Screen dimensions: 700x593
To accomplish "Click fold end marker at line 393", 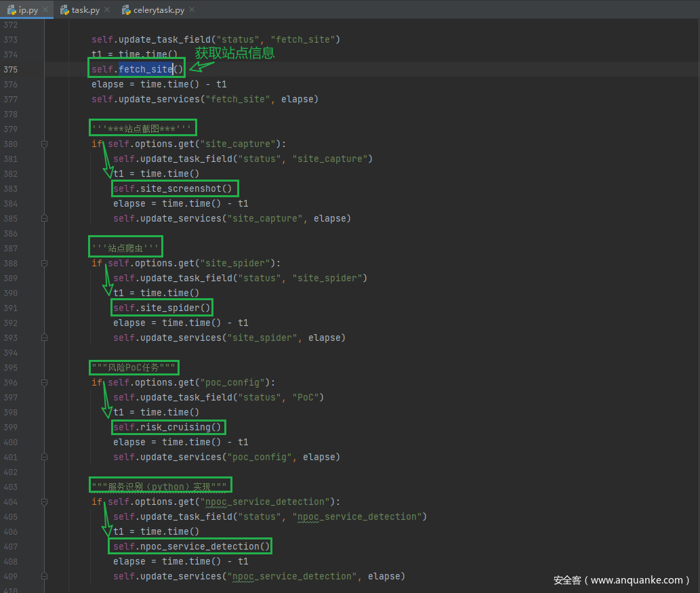I will tap(44, 338).
